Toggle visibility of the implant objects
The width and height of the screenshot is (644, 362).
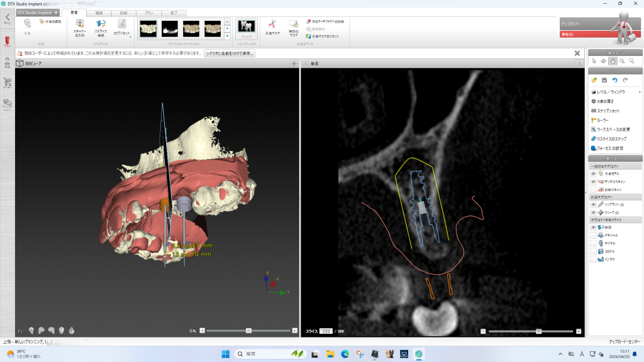tap(593, 204)
